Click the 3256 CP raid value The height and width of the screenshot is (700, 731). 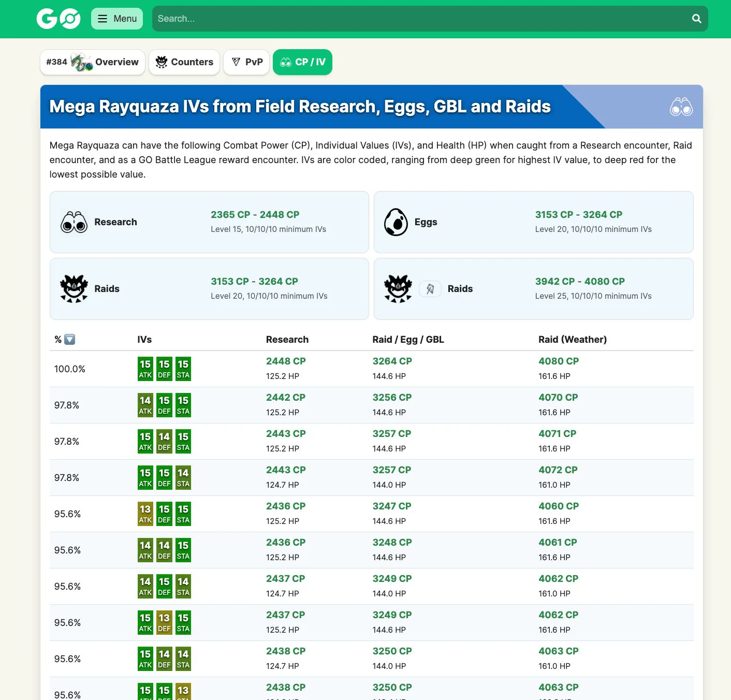[x=392, y=398]
